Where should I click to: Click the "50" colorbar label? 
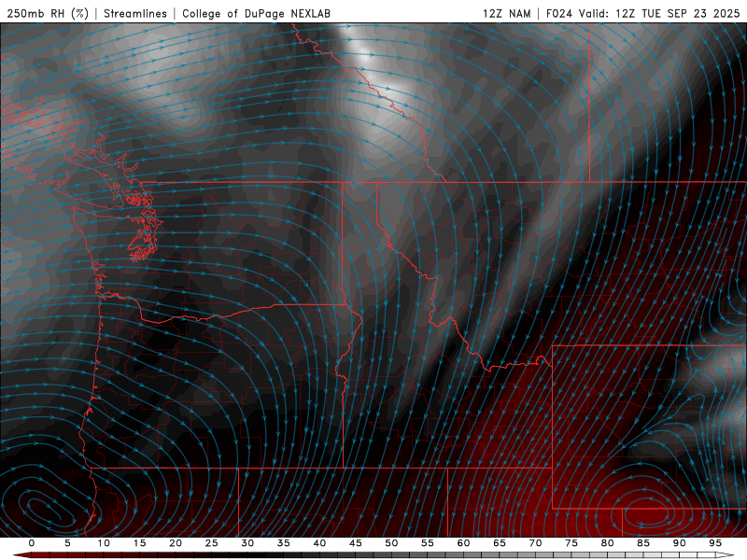391,543
